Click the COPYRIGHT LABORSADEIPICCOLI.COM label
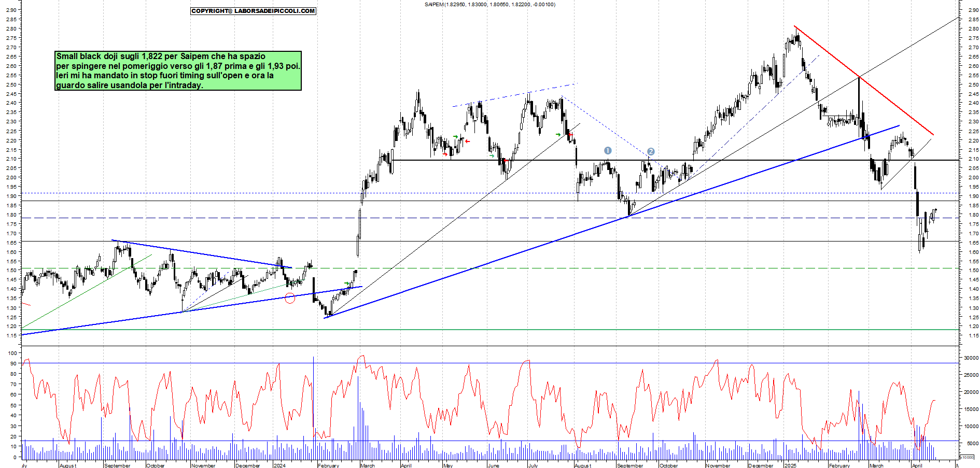 253,11
